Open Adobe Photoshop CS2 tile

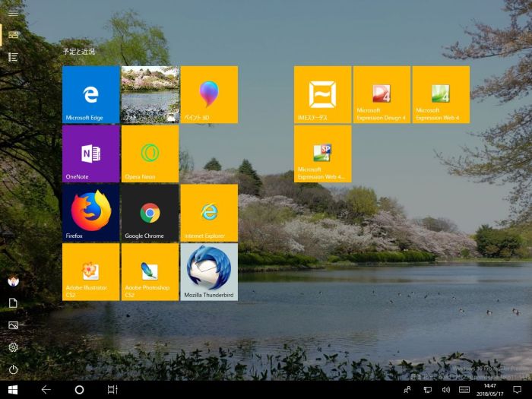(150, 271)
